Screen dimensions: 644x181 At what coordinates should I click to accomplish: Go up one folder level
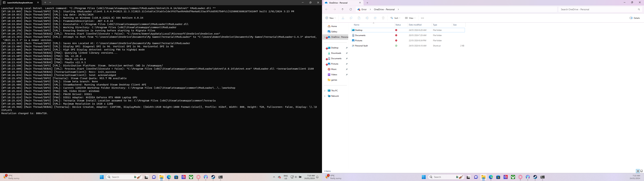(342, 10)
